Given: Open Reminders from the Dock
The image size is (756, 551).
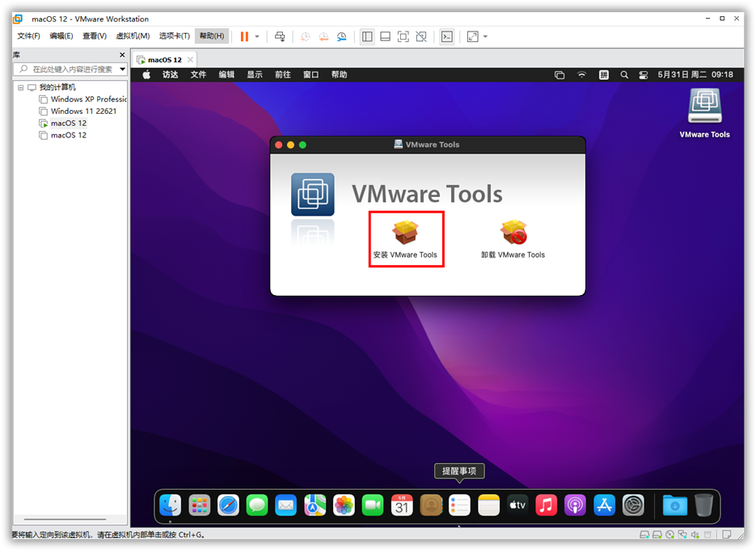Looking at the screenshot, I should click(x=459, y=505).
